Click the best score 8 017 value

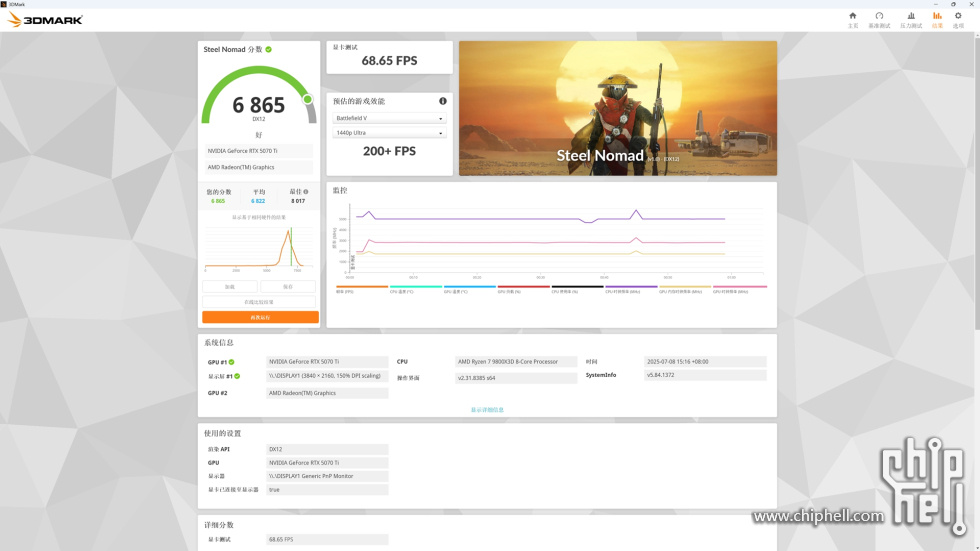point(298,201)
